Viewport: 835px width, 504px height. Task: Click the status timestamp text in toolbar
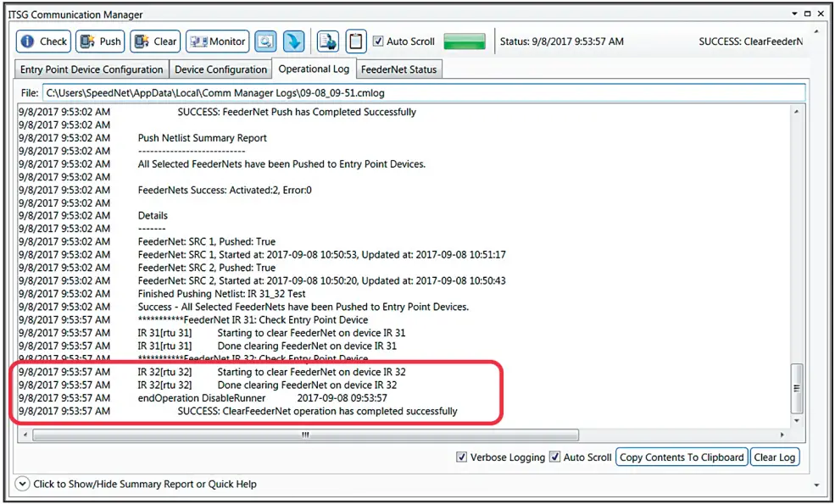[x=562, y=42]
